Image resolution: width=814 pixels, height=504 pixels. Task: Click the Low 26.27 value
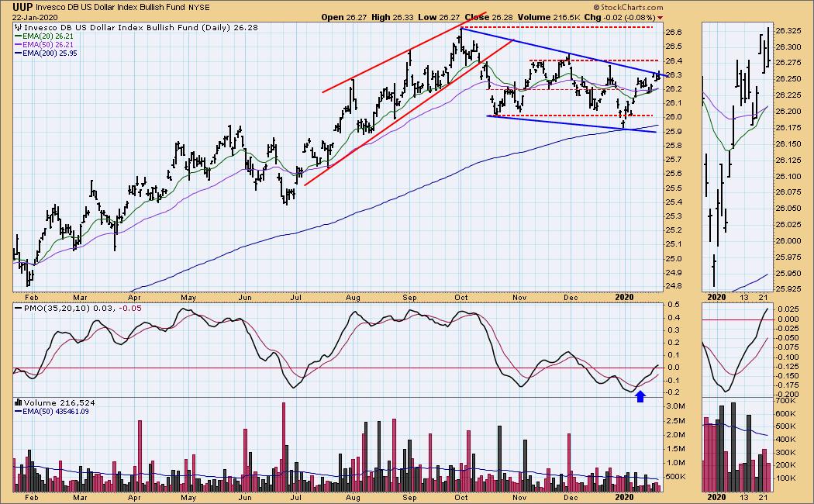pyautogui.click(x=440, y=17)
